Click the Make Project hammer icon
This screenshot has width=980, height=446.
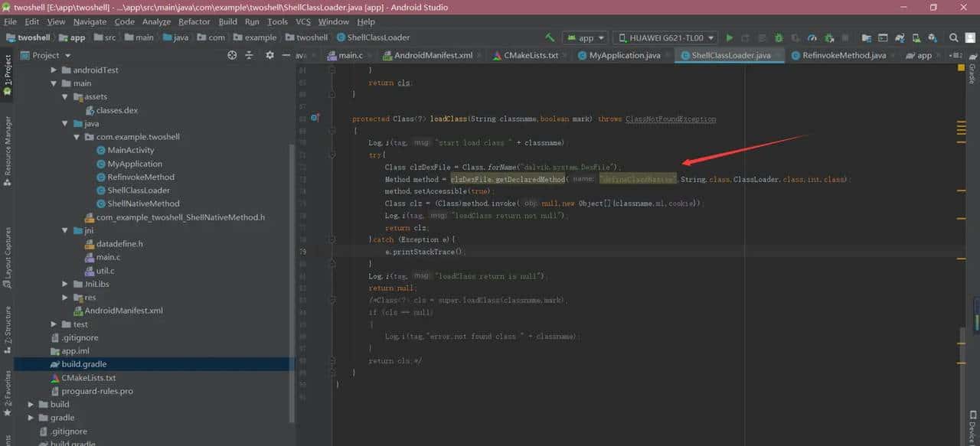coord(550,37)
